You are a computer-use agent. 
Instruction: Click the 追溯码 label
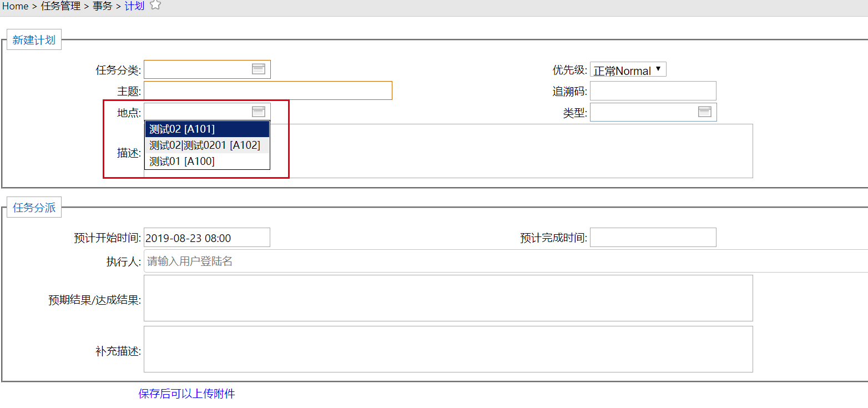(x=570, y=92)
